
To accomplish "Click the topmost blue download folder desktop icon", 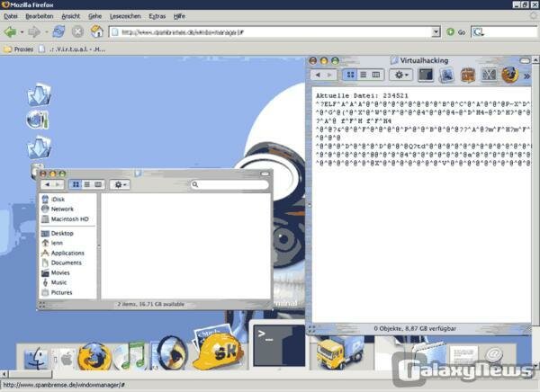I will 40,94.
